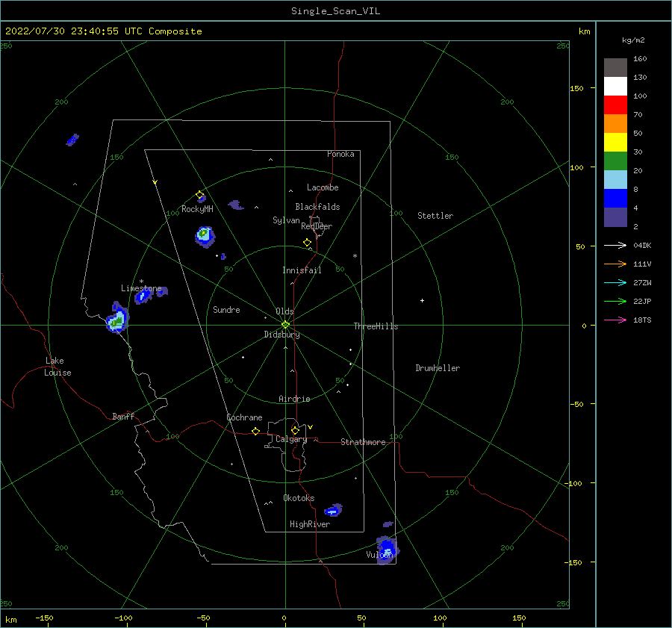Select the green 20-30 legend swatch
This screenshot has height=628, width=672.
pyautogui.click(x=615, y=161)
